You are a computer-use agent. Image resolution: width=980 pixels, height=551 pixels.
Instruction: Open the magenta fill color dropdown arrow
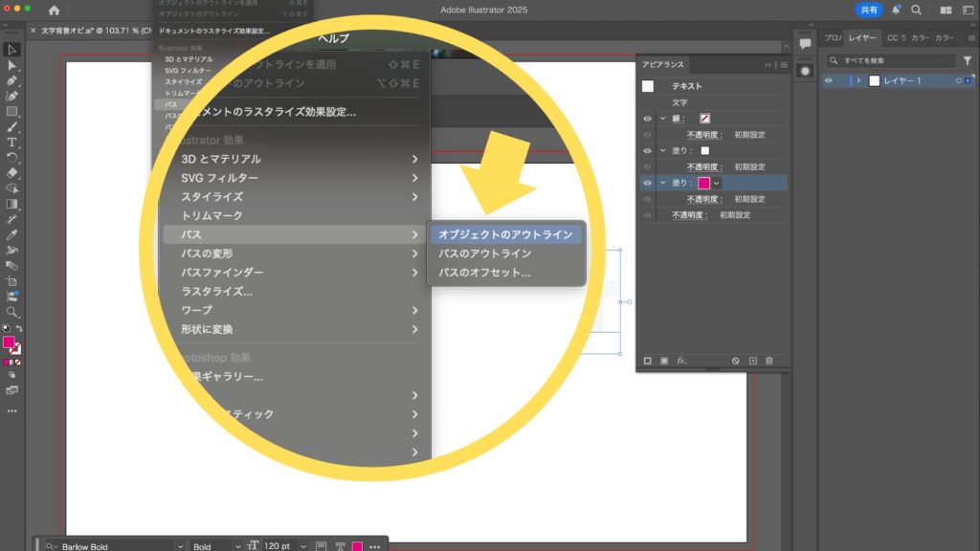point(716,183)
